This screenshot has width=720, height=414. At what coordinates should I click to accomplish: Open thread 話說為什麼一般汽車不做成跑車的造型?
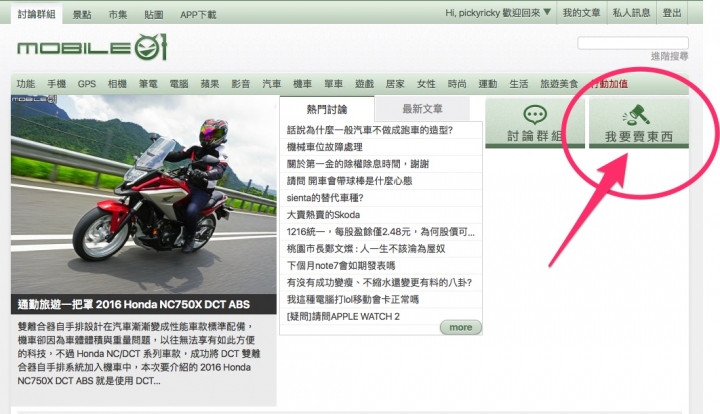coord(370,130)
